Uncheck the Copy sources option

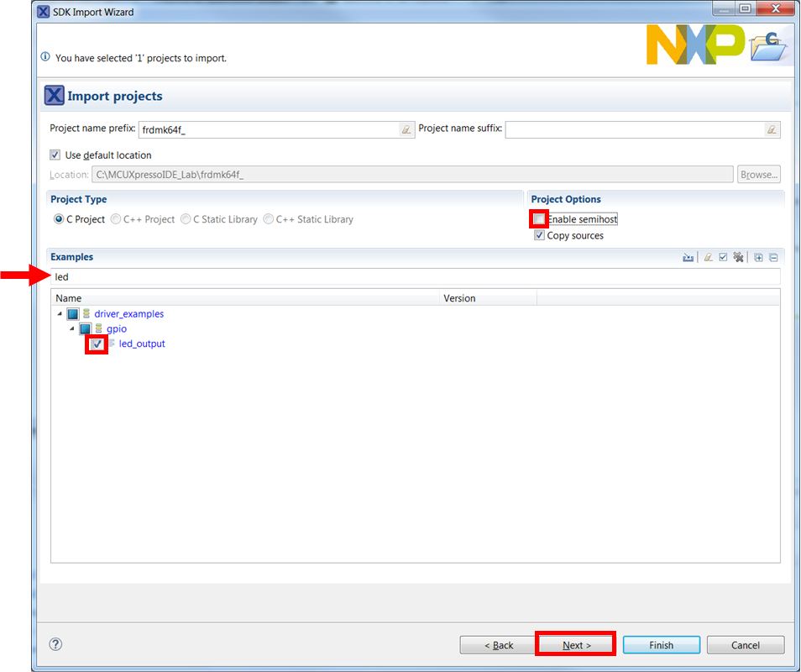click(x=539, y=236)
